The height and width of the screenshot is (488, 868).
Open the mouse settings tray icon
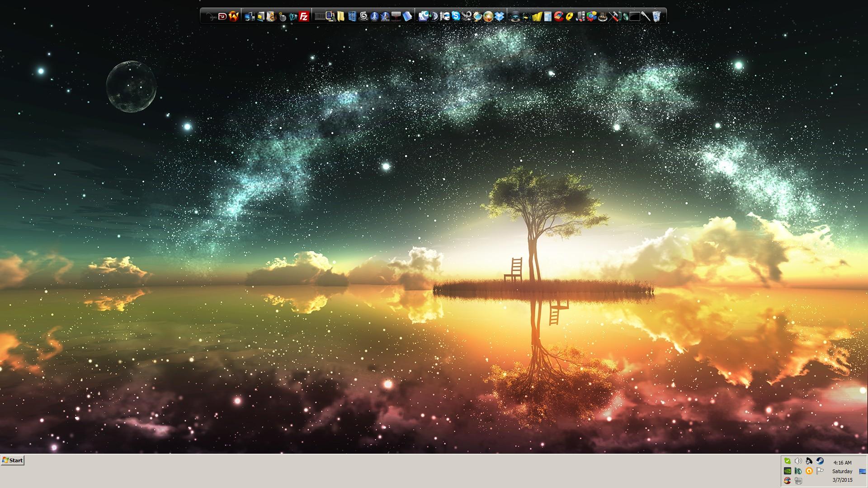click(798, 471)
